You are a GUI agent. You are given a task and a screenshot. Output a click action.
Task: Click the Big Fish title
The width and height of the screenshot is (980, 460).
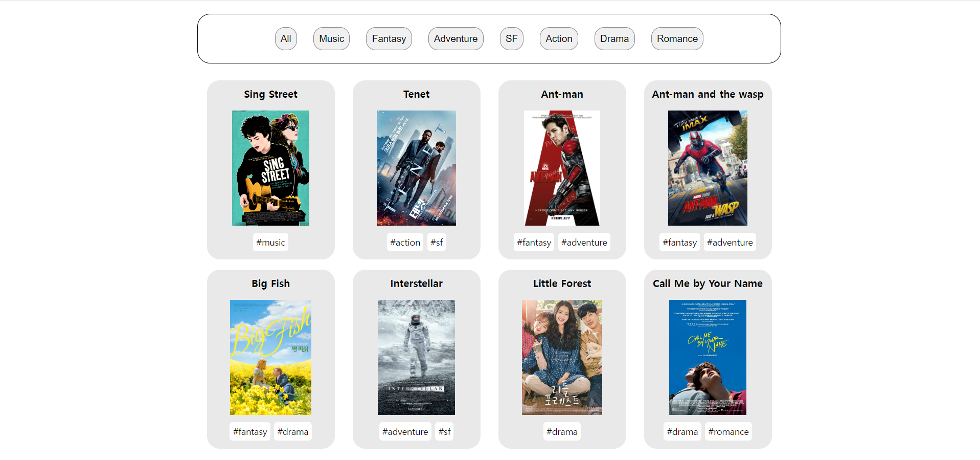[270, 283]
